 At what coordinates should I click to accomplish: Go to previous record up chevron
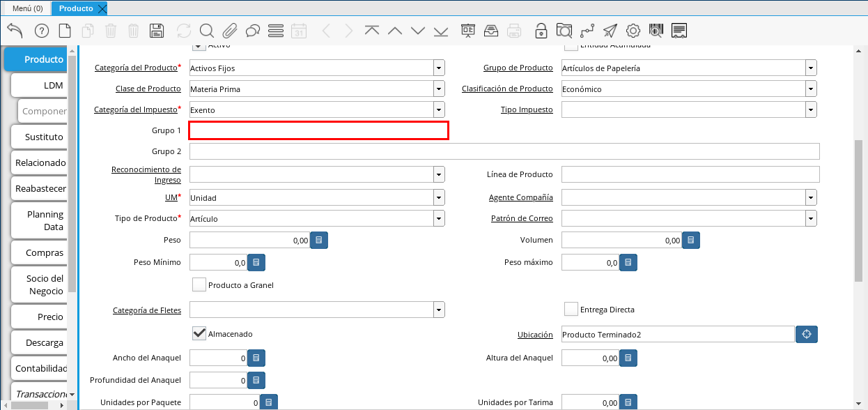395,31
